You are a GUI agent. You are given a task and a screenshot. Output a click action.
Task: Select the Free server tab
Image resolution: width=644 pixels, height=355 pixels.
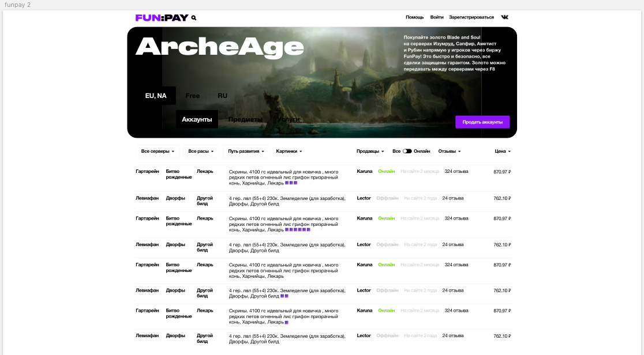click(x=192, y=96)
